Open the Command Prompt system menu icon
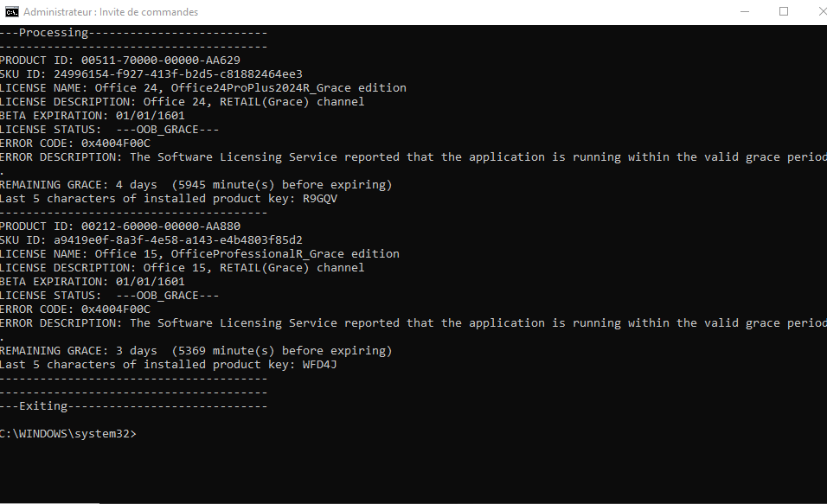 (x=11, y=12)
